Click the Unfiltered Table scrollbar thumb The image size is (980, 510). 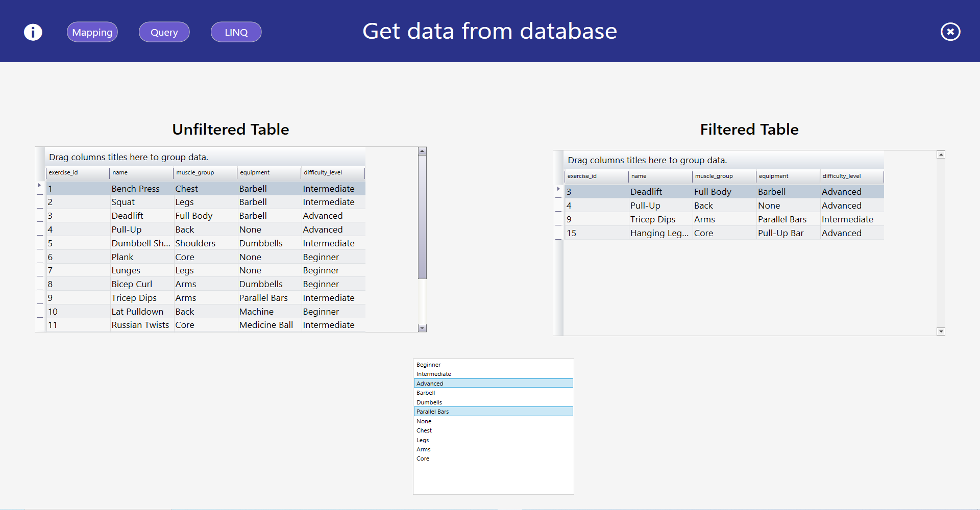pyautogui.click(x=422, y=217)
